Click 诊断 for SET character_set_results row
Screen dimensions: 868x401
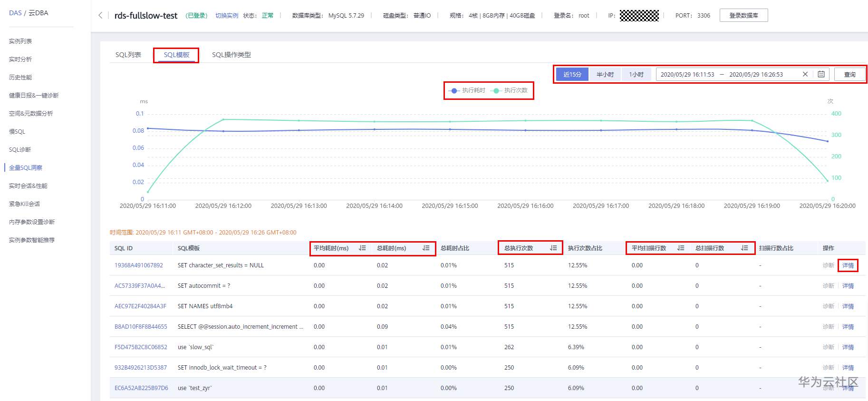(x=829, y=265)
